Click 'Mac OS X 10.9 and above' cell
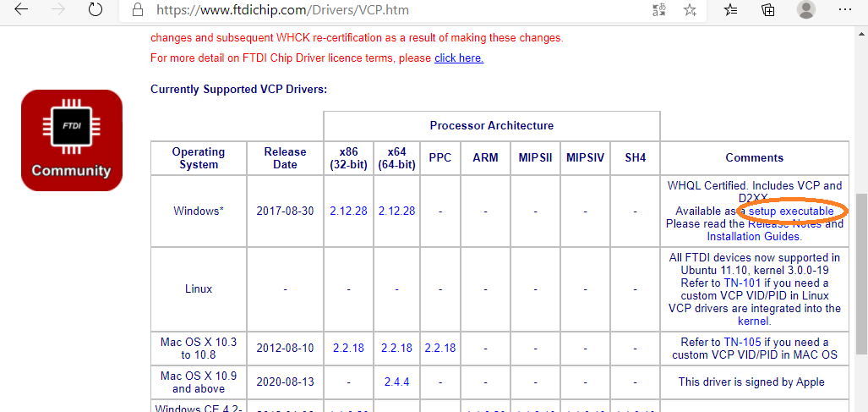This screenshot has height=412, width=868. (199, 382)
